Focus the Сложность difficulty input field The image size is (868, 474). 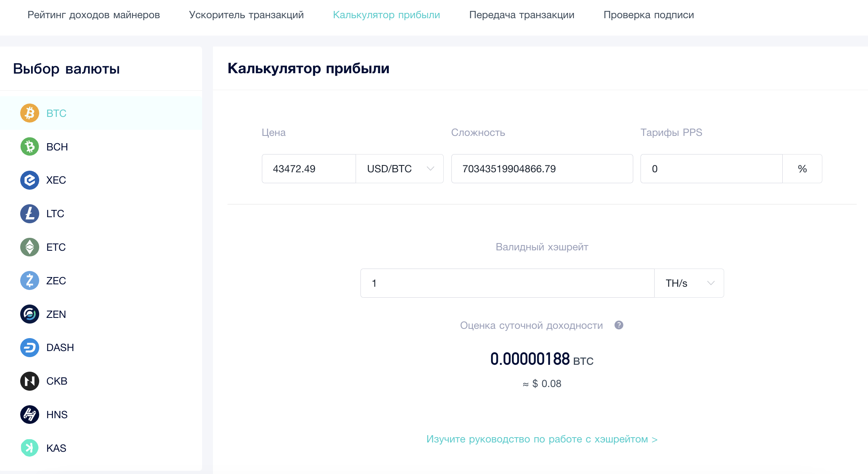[542, 169]
